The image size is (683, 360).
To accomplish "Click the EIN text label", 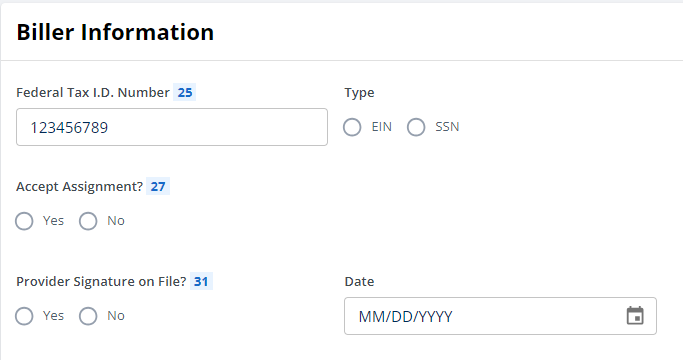I will pos(382,127).
